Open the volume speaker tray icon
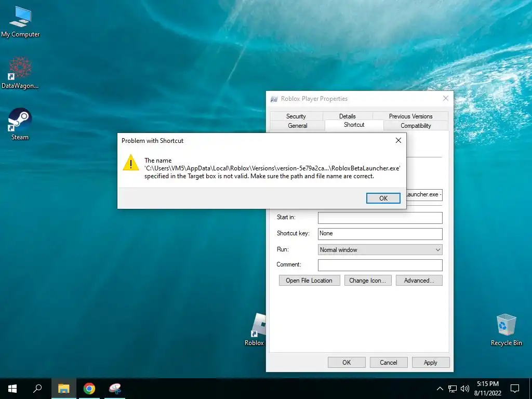The image size is (532, 399). pos(465,389)
